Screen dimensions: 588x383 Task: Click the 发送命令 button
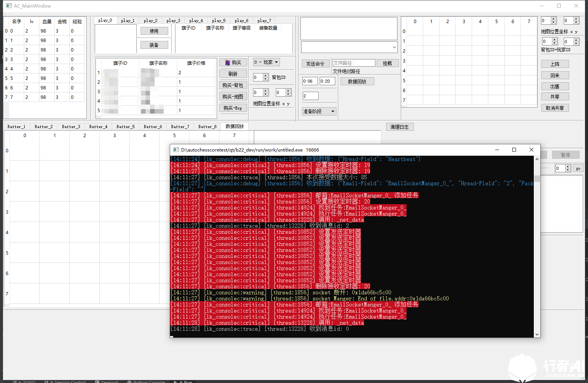click(316, 64)
